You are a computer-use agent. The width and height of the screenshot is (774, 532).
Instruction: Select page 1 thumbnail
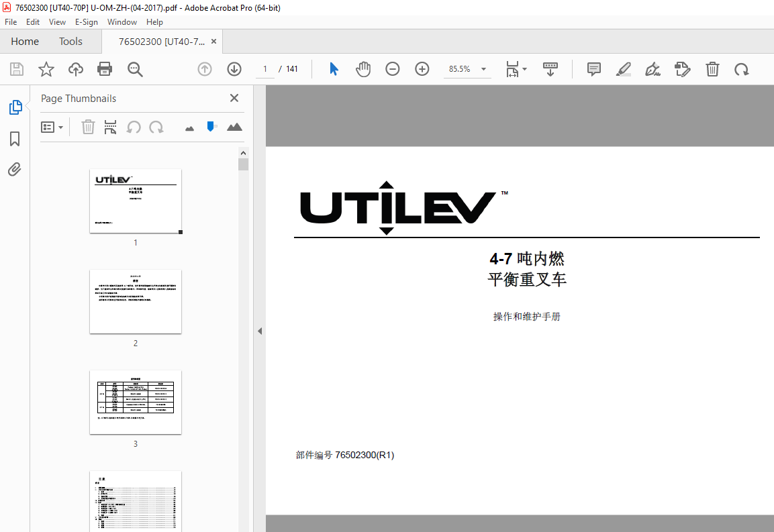tap(135, 201)
